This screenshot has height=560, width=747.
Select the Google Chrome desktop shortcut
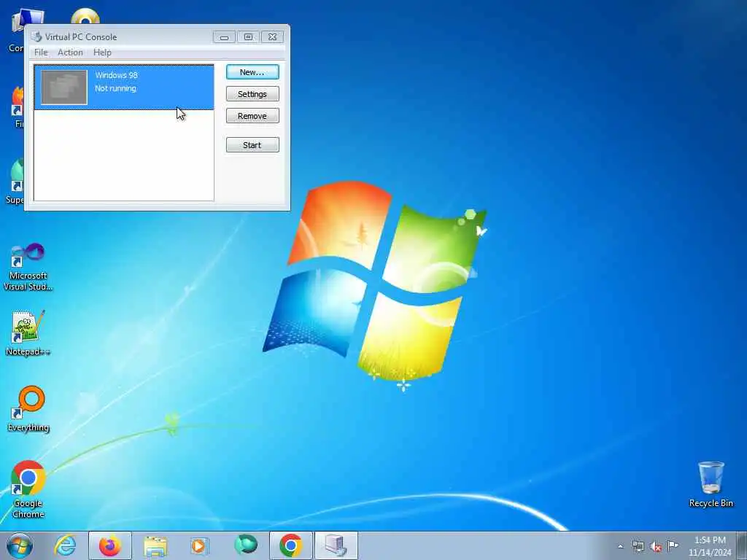28,489
